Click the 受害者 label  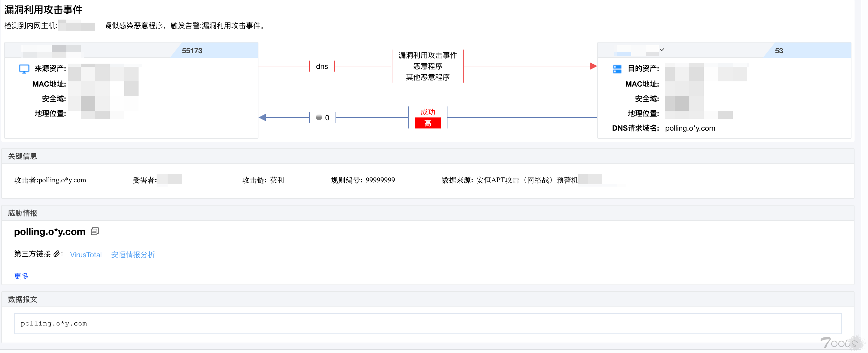pyautogui.click(x=145, y=180)
